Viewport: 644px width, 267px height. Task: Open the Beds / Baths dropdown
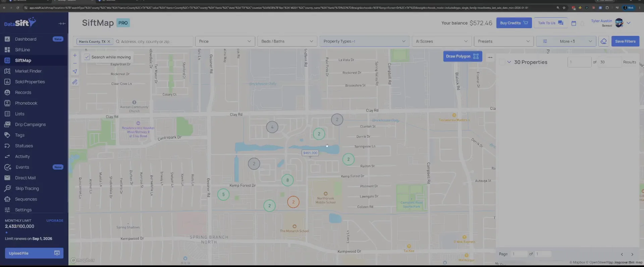coord(287,41)
